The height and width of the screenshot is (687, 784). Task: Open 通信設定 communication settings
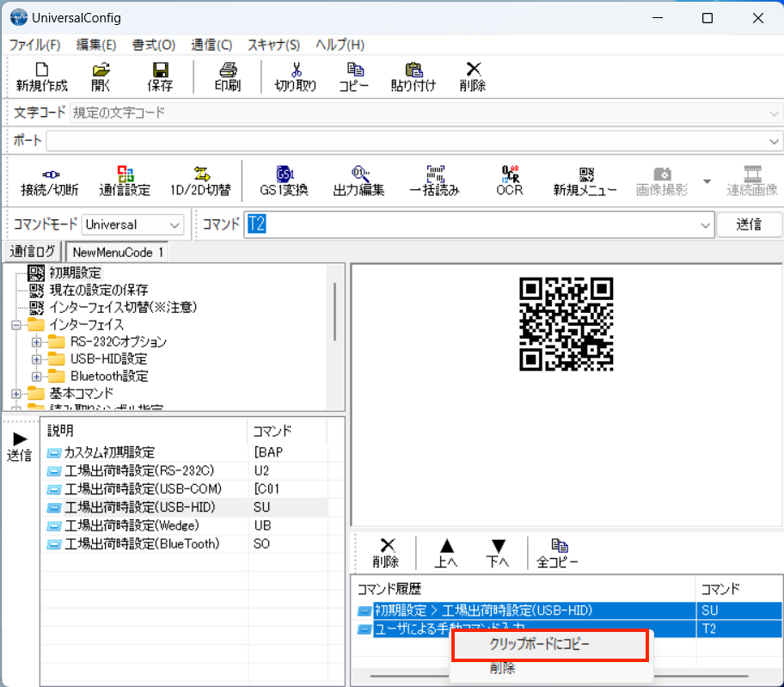[125, 181]
